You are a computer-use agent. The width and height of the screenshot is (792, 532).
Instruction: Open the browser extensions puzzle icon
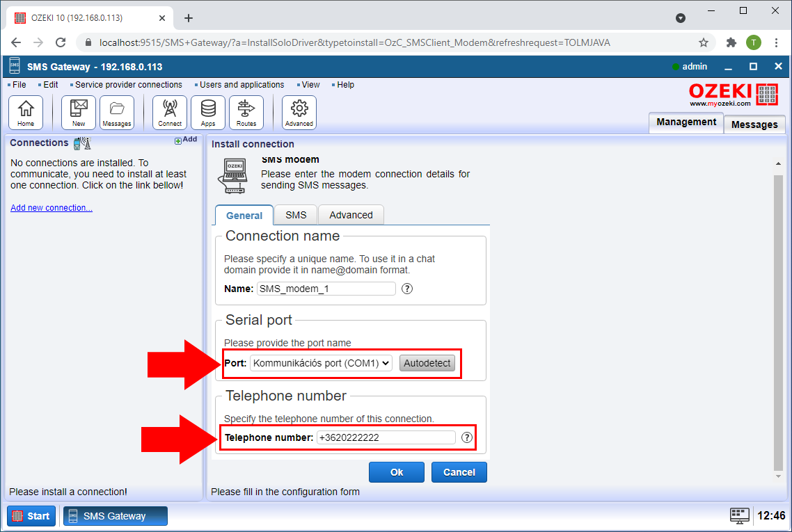(x=731, y=43)
